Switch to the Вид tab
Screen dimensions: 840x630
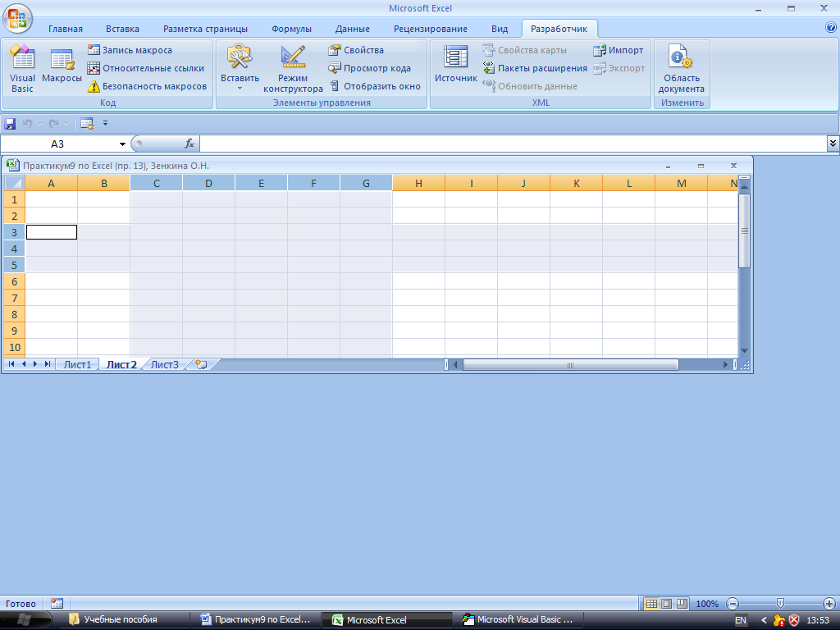click(x=500, y=29)
